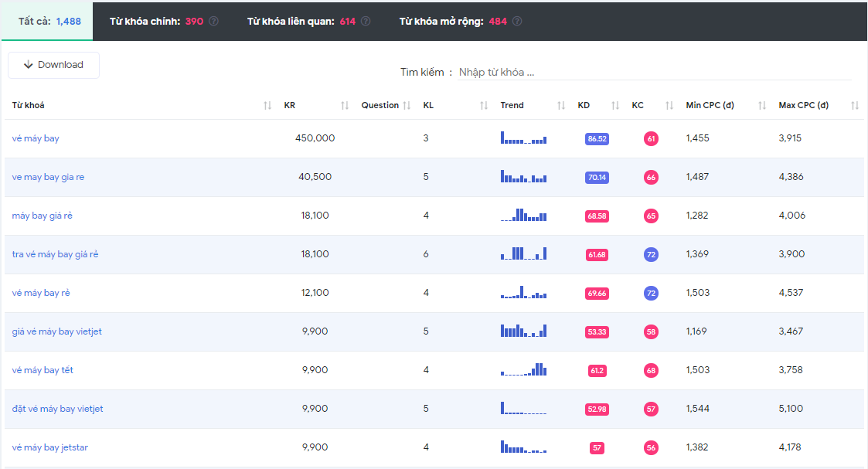Sort table by KR column arrows
This screenshot has width=868, height=469.
click(345, 105)
